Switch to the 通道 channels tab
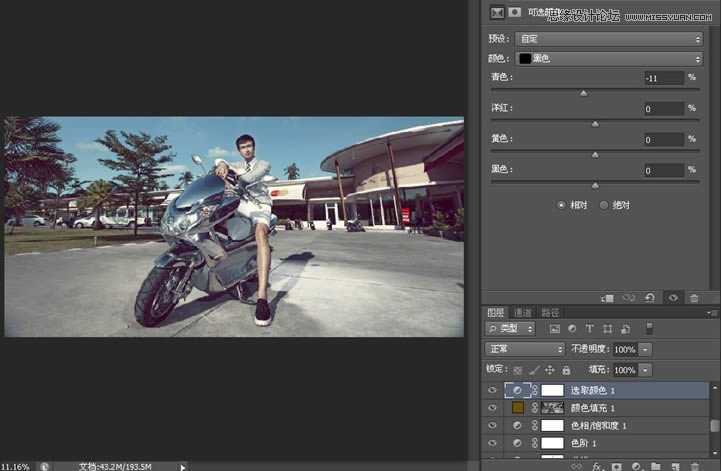 [522, 313]
